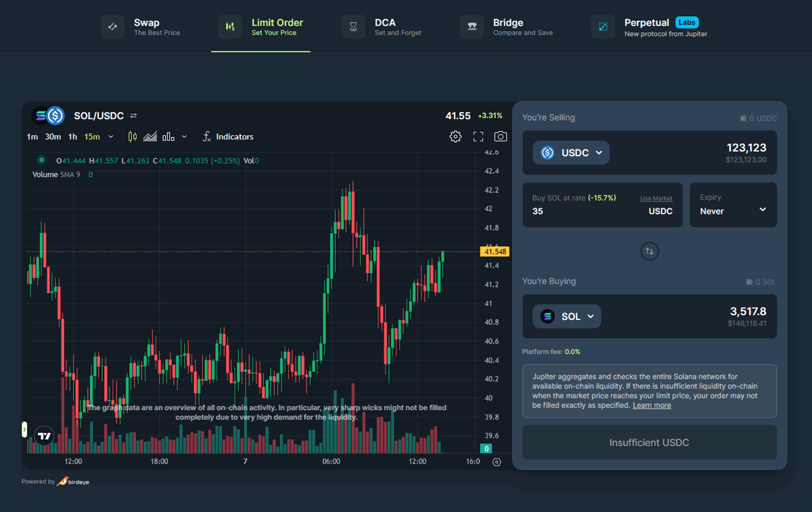The height and width of the screenshot is (512, 812).
Task: Click the (-15.7%) rate difference text
Action: point(602,198)
